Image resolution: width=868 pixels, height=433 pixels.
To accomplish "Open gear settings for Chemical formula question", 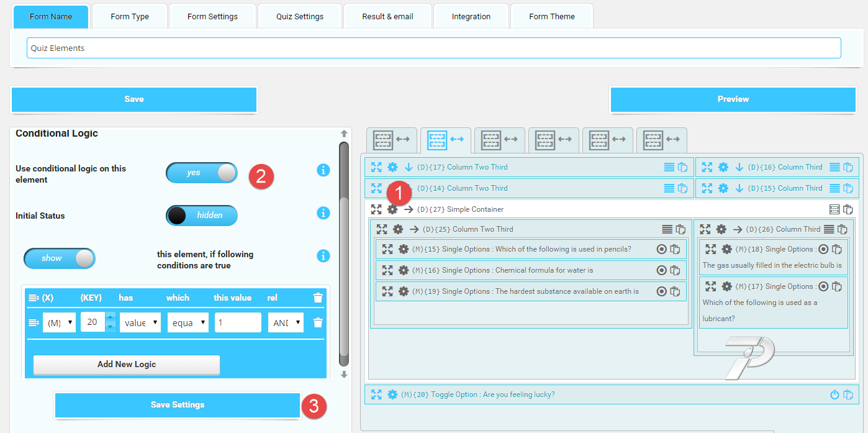I will click(x=404, y=270).
